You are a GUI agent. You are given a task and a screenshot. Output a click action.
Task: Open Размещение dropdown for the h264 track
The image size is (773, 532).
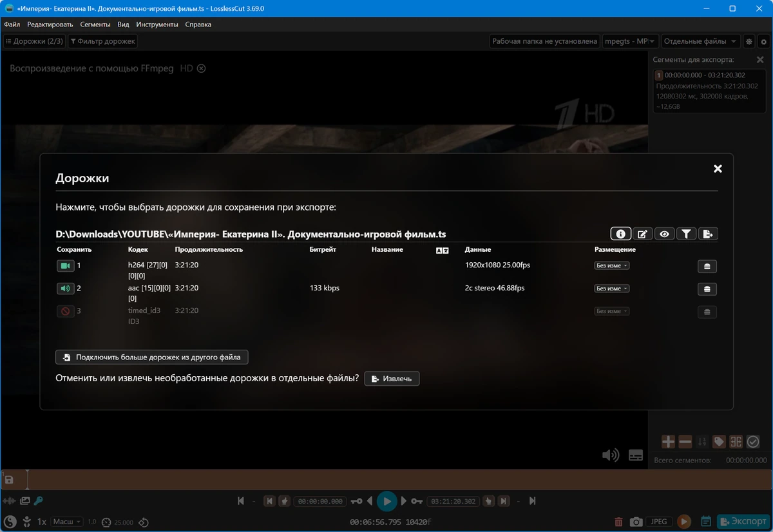[x=611, y=265]
